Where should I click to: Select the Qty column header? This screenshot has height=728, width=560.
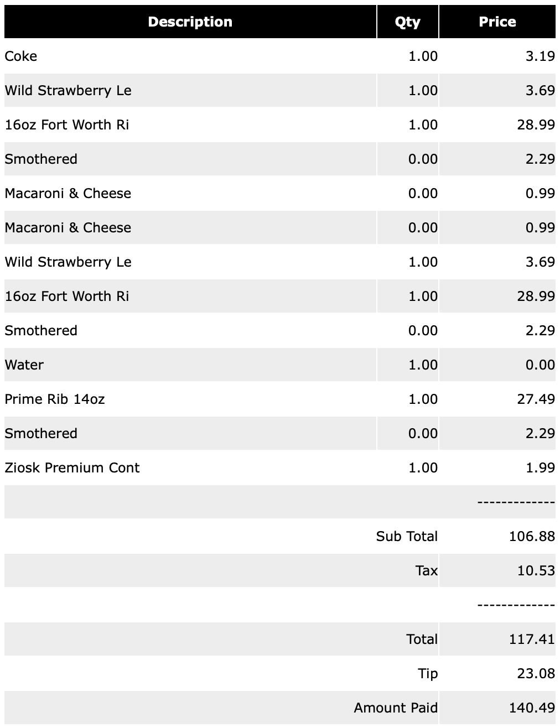pyautogui.click(x=407, y=22)
